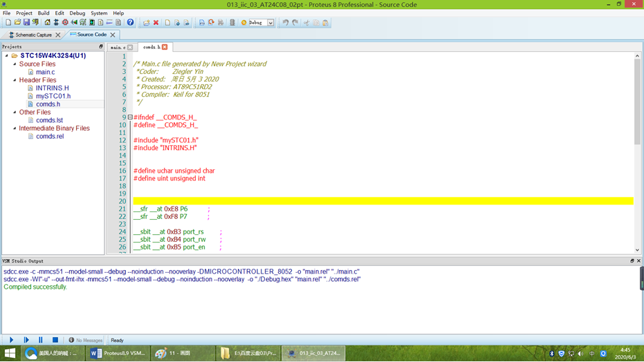Image resolution: width=644 pixels, height=362 pixels.
Task: Build project using the build icon
Action: (202, 23)
